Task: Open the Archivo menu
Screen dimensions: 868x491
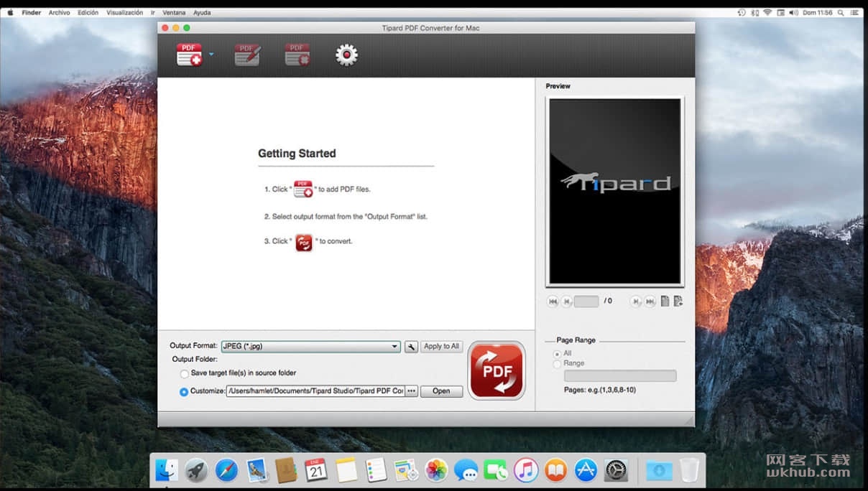Action: pos(59,13)
